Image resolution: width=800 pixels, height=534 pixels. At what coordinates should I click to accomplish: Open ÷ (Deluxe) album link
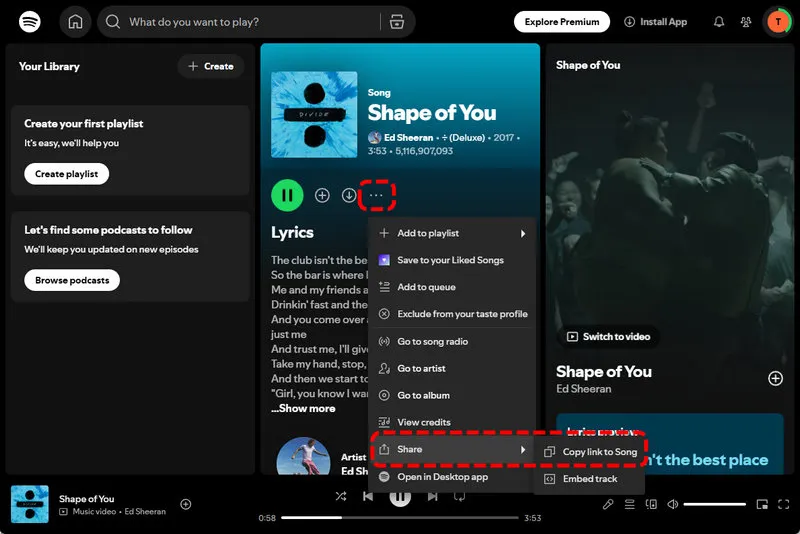tap(463, 138)
